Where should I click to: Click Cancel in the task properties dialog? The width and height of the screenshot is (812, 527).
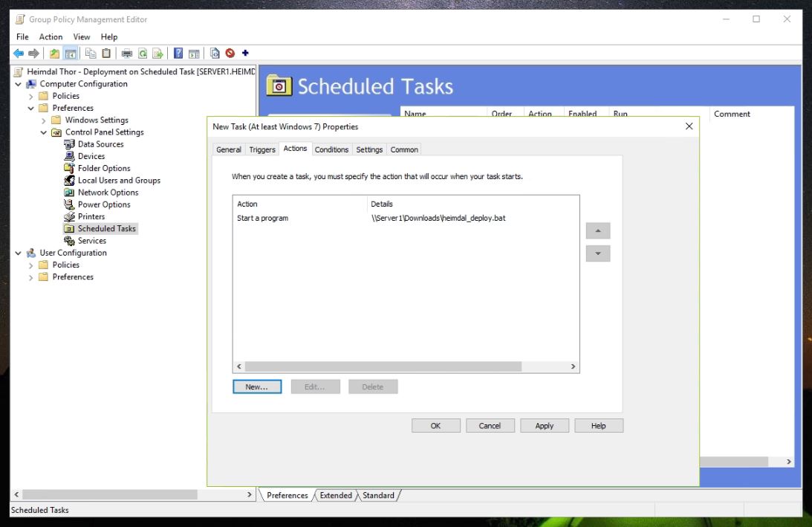point(490,425)
